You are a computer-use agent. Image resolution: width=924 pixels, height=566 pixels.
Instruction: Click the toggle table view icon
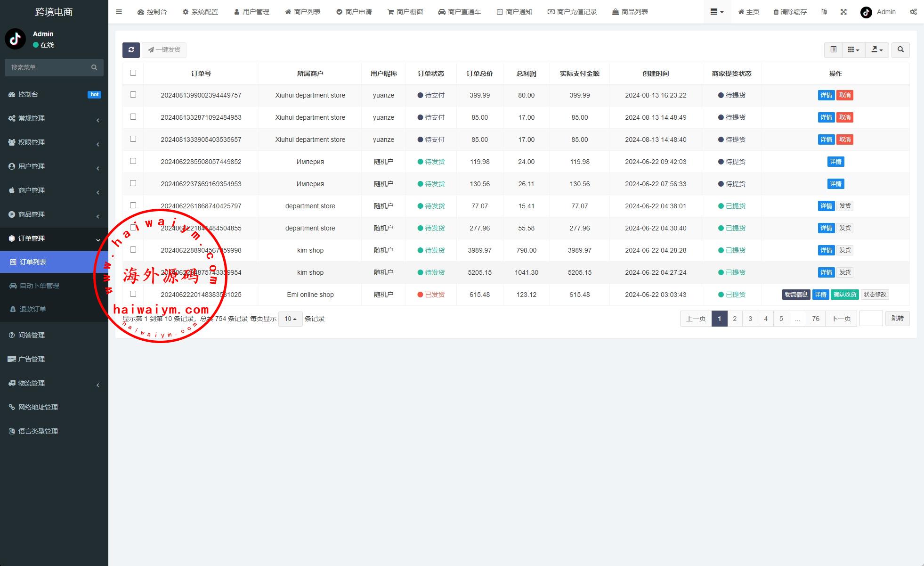click(833, 50)
